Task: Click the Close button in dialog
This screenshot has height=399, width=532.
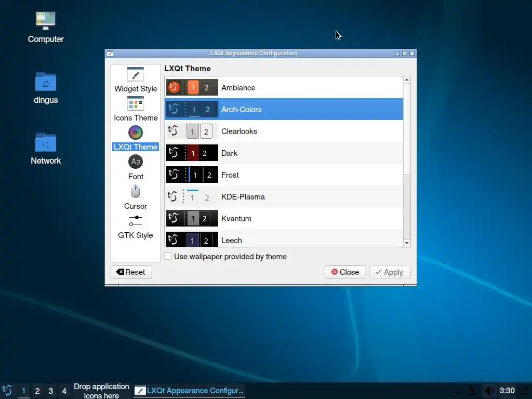Action: point(345,272)
